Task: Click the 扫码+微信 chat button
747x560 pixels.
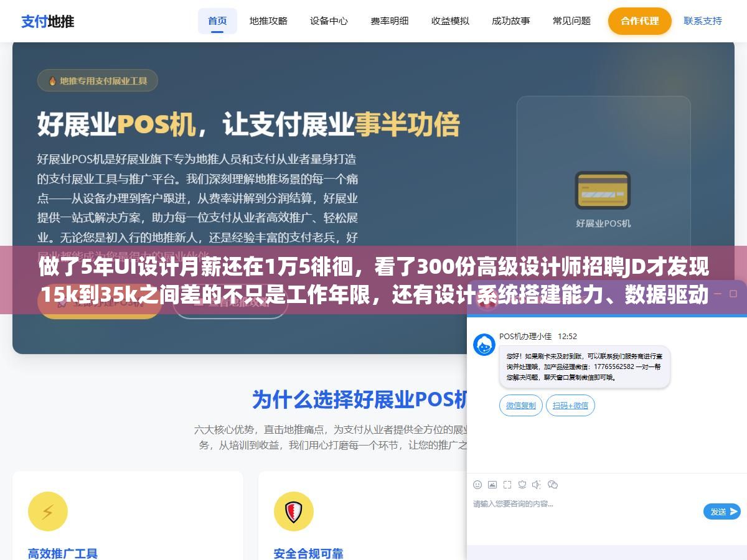Action: 570,405
